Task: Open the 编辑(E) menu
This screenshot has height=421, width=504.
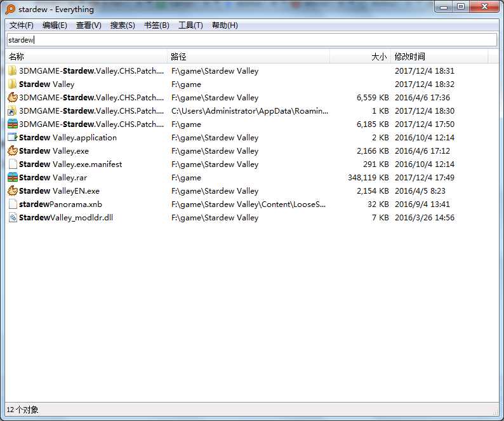Action: tap(55, 25)
